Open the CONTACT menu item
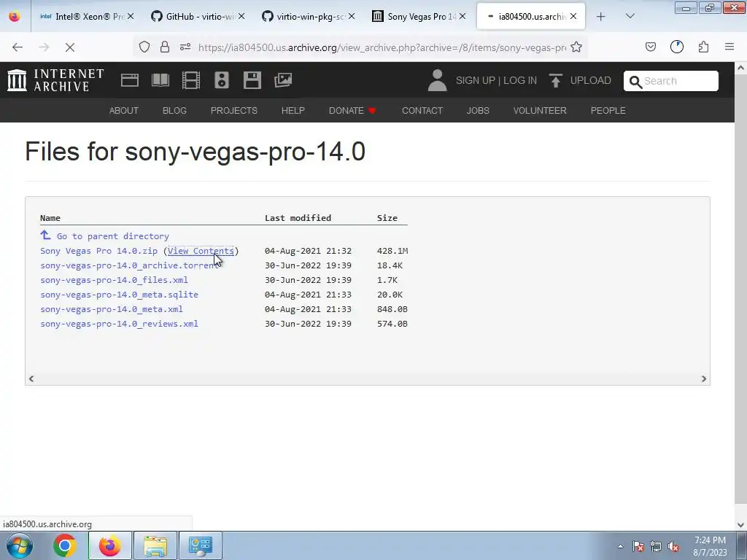 click(422, 111)
